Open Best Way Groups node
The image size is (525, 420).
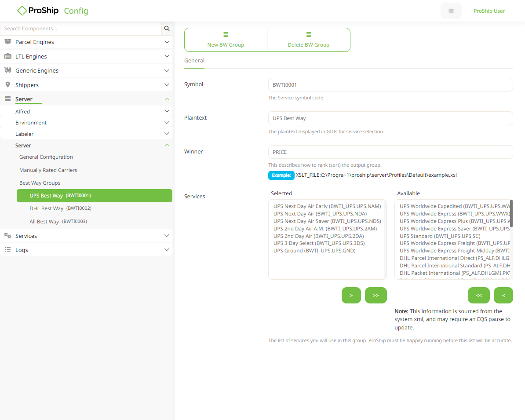point(40,183)
